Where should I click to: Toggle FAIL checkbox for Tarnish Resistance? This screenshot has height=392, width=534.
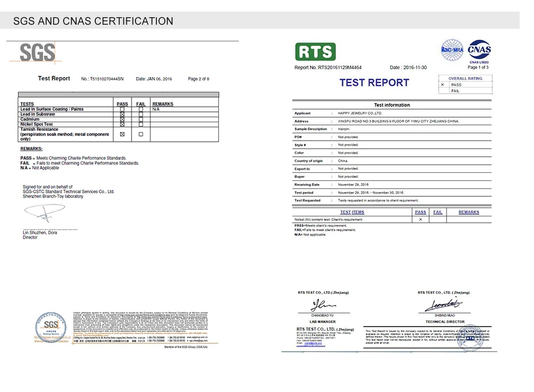[141, 134]
